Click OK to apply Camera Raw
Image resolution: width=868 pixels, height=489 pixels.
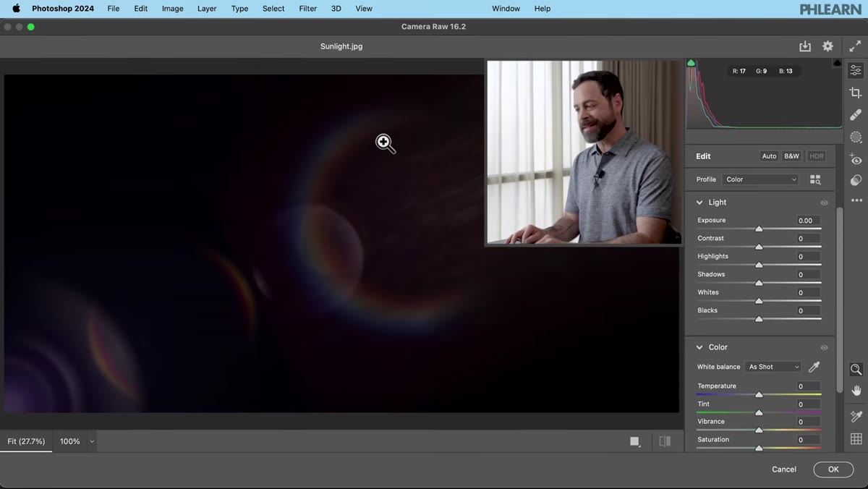coord(833,469)
